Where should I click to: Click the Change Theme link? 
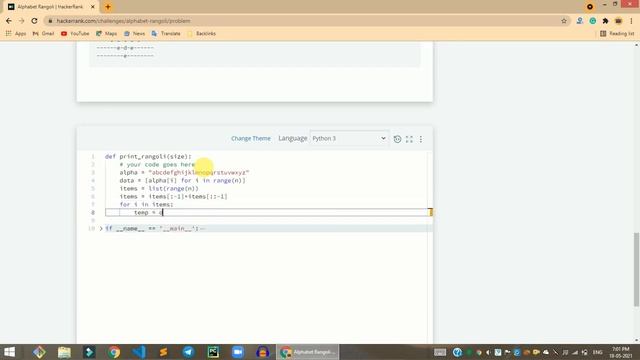pyautogui.click(x=251, y=138)
